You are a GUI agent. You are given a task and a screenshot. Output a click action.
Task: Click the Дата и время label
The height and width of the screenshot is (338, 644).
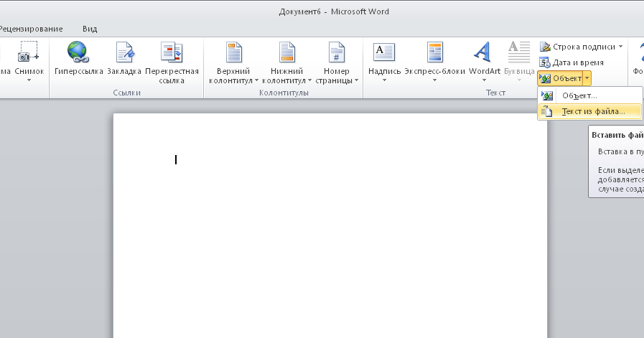[578, 62]
